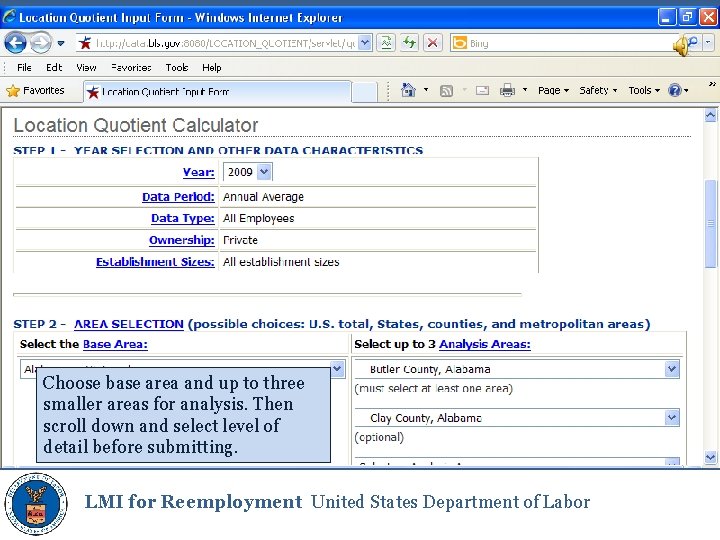
Task: Click the Data Period link
Action: [178, 197]
